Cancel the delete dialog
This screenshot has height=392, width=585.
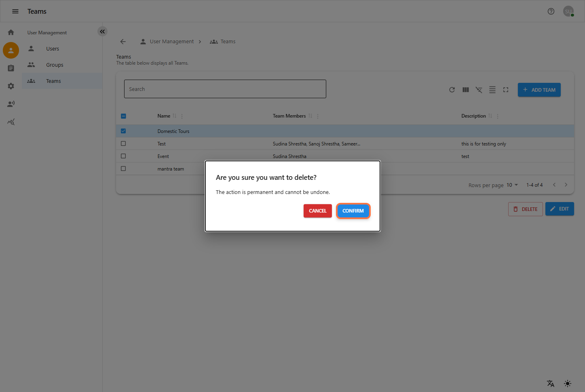[317, 211]
